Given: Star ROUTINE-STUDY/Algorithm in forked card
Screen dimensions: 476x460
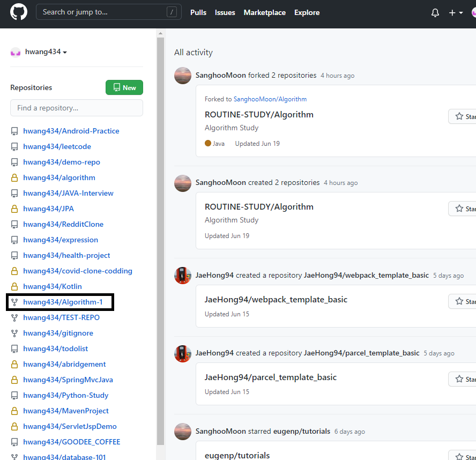Looking at the screenshot, I should (463, 116).
